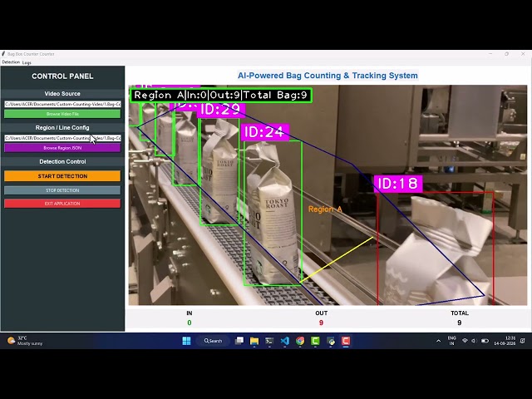Click the Detection Control label
The width and height of the screenshot is (532, 399).
tap(62, 161)
